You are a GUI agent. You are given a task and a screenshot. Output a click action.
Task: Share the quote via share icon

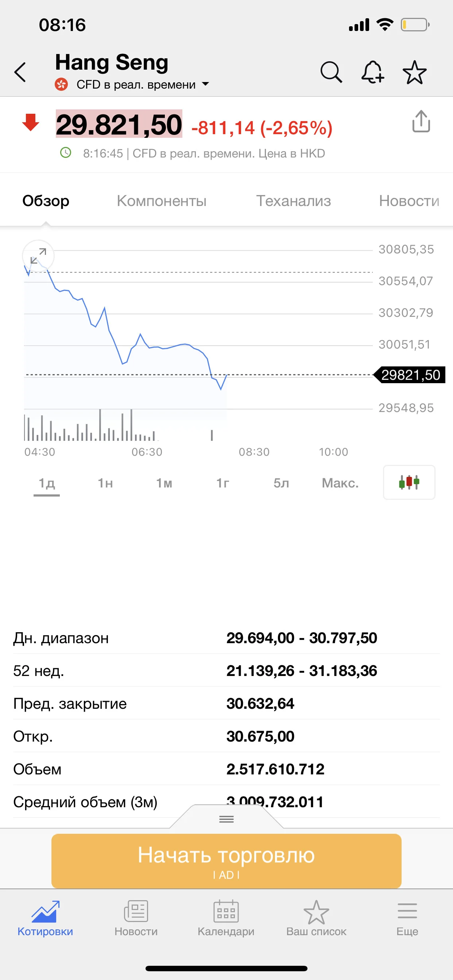(421, 121)
